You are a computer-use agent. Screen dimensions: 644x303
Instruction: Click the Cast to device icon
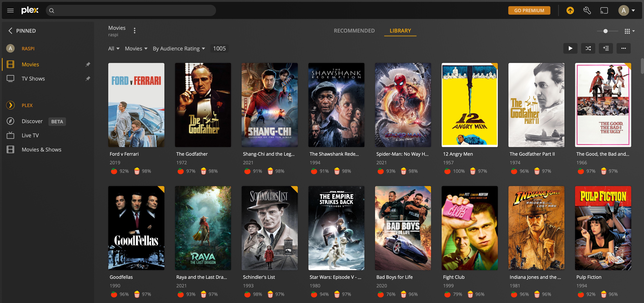coord(604,10)
